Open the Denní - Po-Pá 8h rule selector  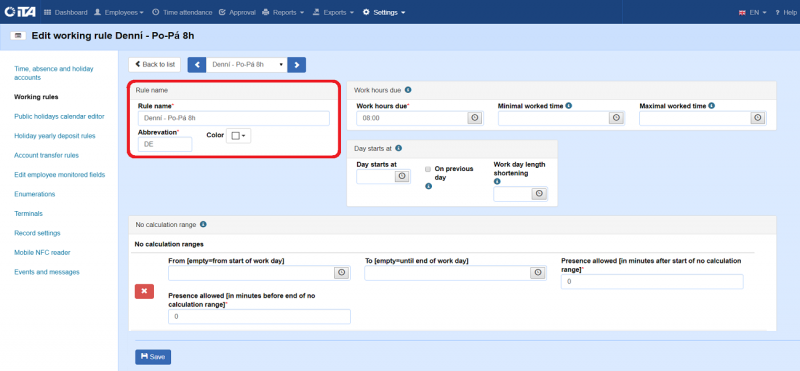pyautogui.click(x=247, y=65)
